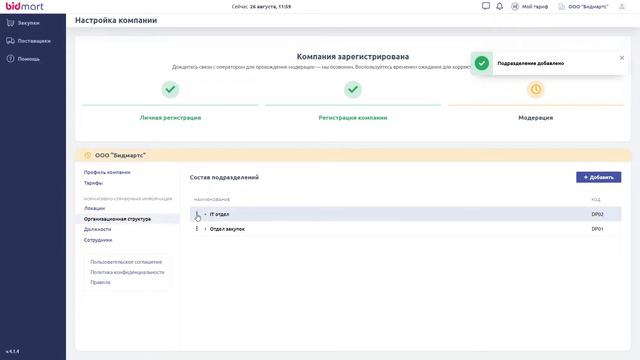Open the Должности section
The height and width of the screenshot is (360, 640).
[x=97, y=229]
